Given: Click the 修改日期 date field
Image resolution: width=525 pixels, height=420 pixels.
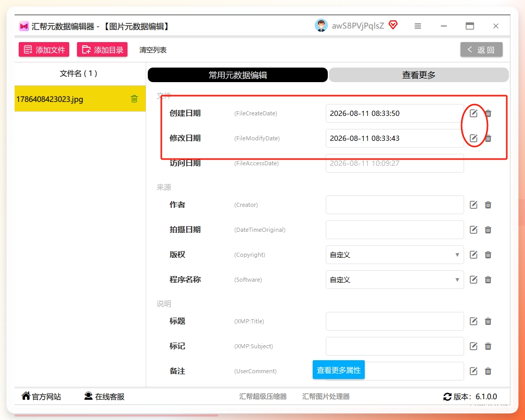Looking at the screenshot, I should (x=395, y=138).
